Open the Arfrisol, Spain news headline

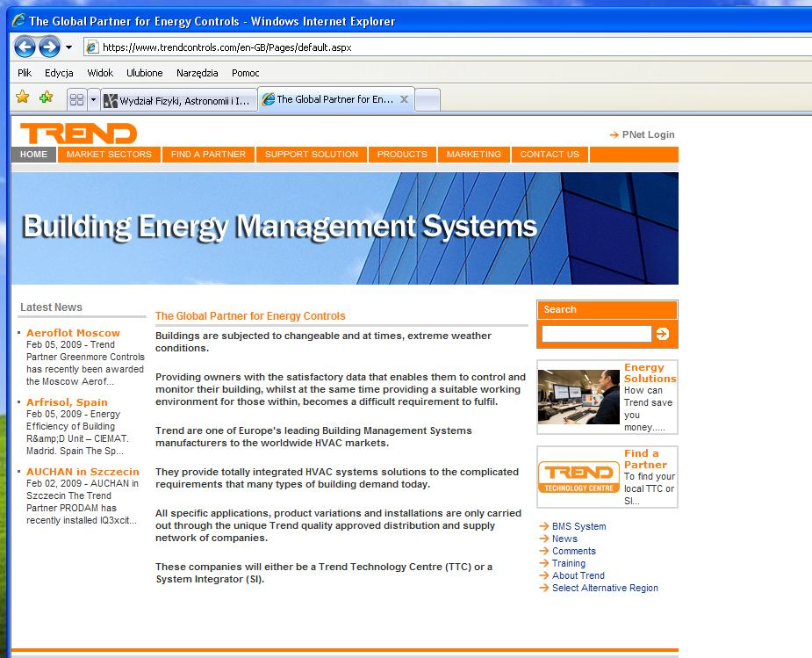67,402
